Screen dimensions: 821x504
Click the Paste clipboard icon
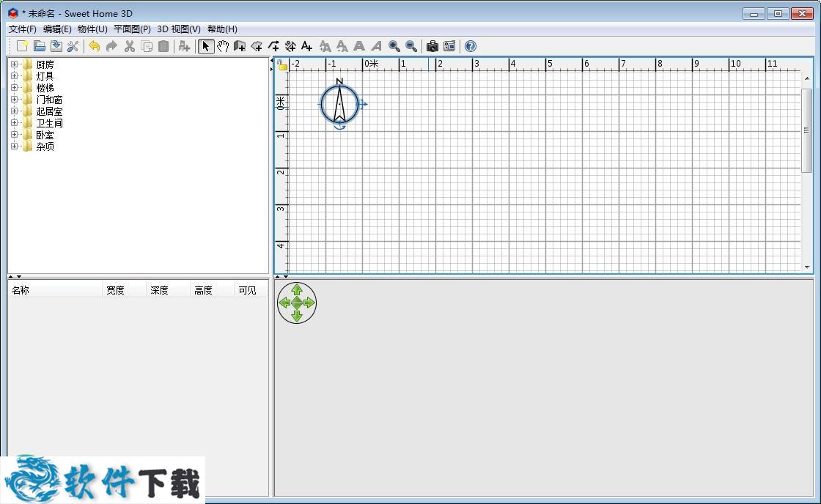[x=163, y=46]
